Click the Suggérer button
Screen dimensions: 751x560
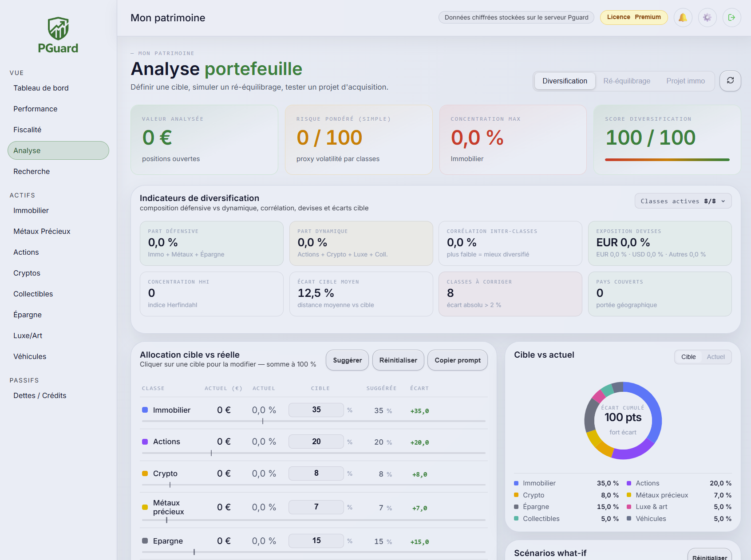click(347, 360)
